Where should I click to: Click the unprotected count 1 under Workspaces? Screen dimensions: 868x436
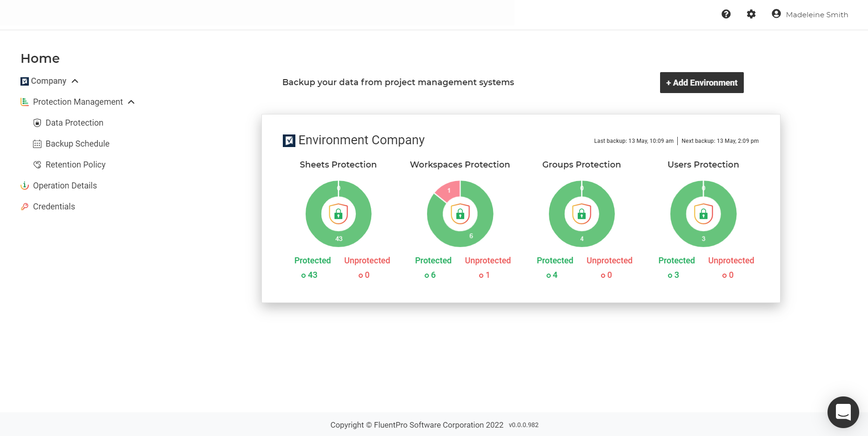pyautogui.click(x=484, y=275)
